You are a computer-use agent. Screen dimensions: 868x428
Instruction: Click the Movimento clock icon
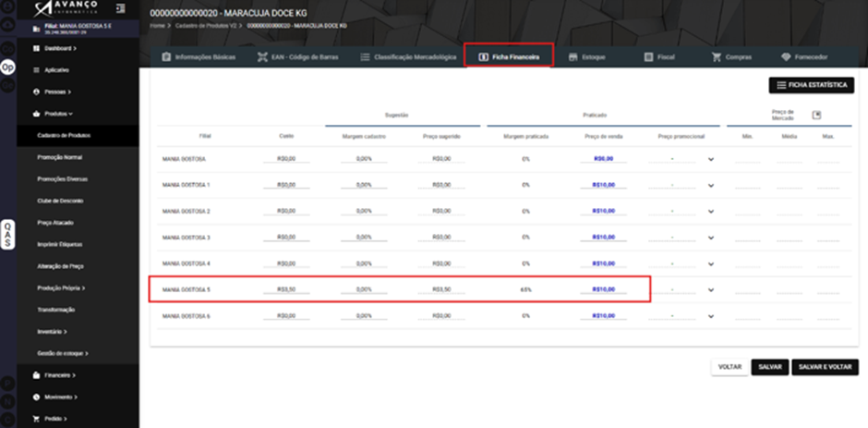pyautogui.click(x=37, y=397)
